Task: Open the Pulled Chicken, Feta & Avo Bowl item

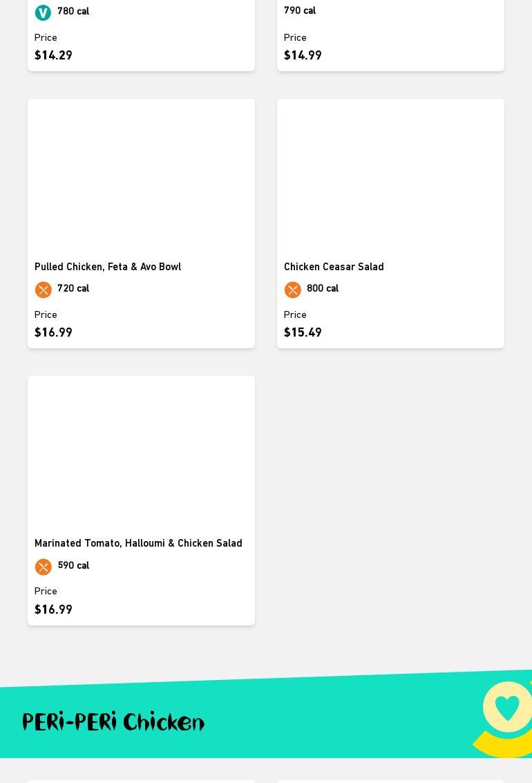Action: (x=108, y=267)
